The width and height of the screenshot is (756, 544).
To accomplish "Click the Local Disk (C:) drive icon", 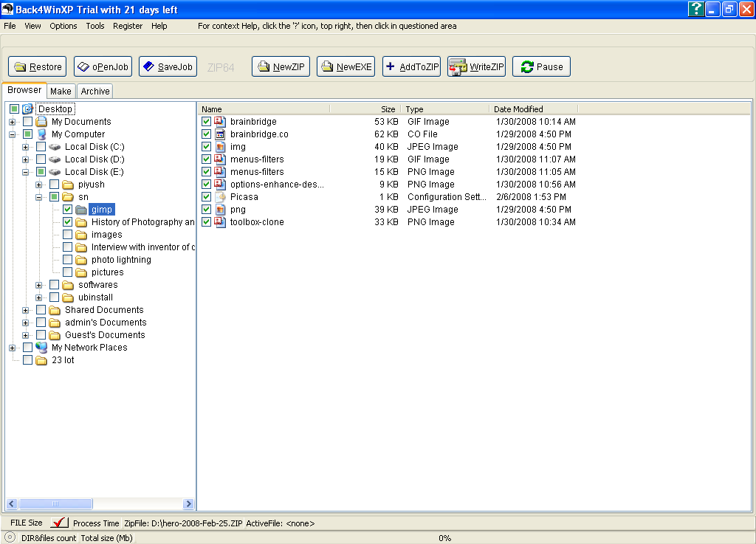I will point(55,146).
